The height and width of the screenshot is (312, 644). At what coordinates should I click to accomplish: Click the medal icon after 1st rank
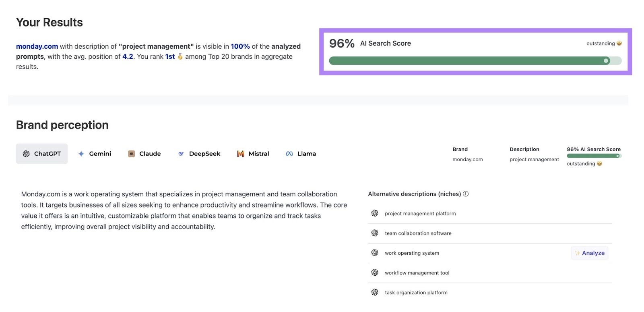(x=180, y=56)
